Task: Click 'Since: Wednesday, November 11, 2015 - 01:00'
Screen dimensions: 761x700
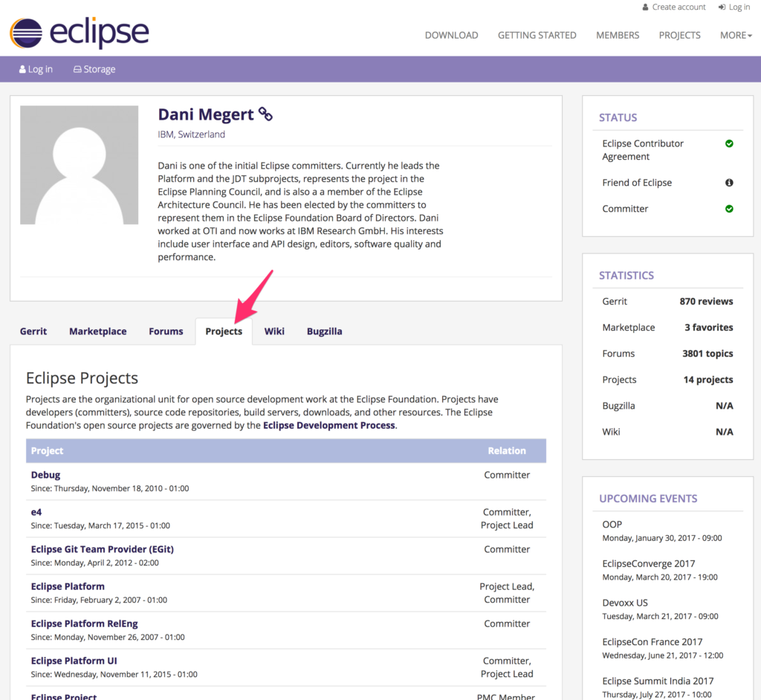Action: (x=114, y=675)
